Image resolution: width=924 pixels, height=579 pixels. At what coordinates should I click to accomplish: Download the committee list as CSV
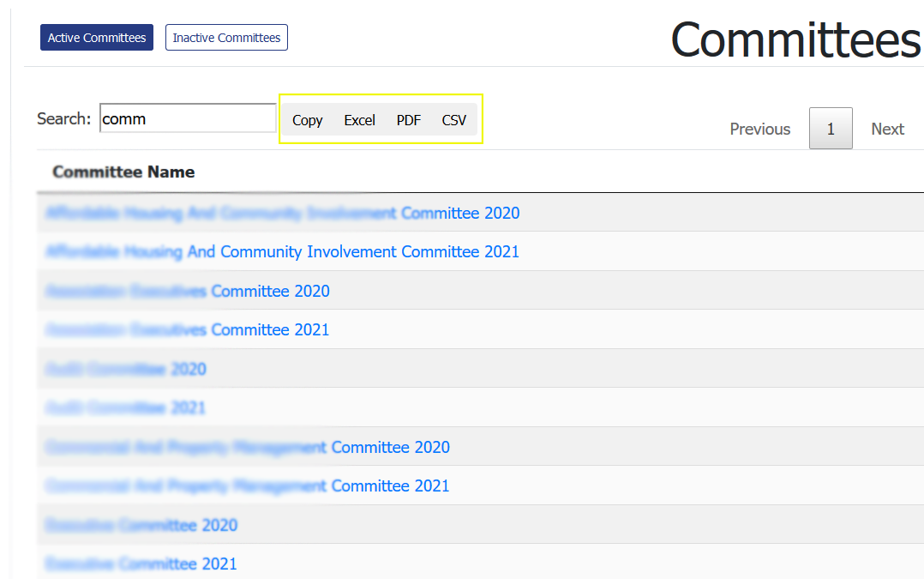[453, 120]
